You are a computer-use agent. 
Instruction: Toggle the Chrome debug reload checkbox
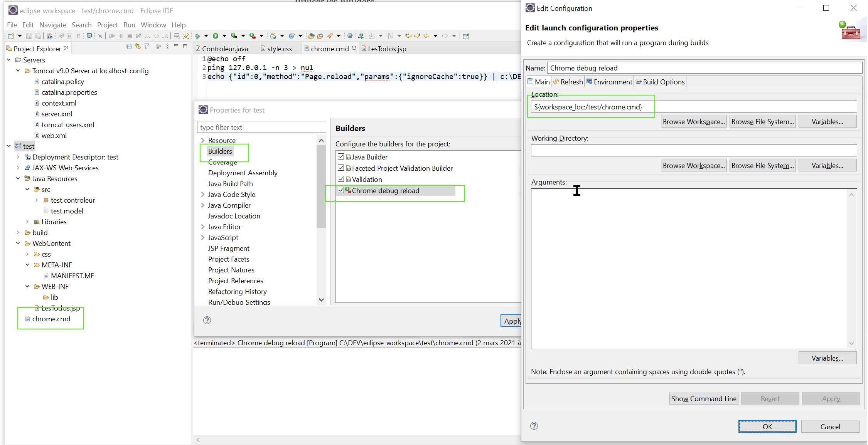point(339,191)
